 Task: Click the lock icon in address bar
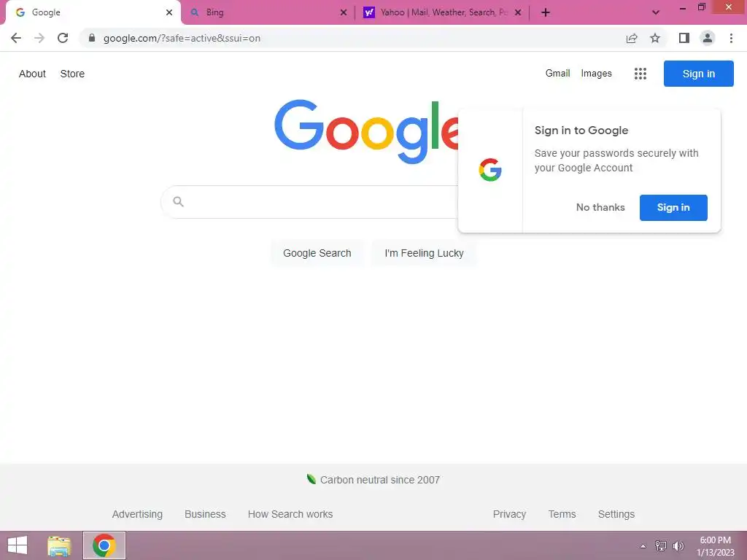[x=91, y=38]
